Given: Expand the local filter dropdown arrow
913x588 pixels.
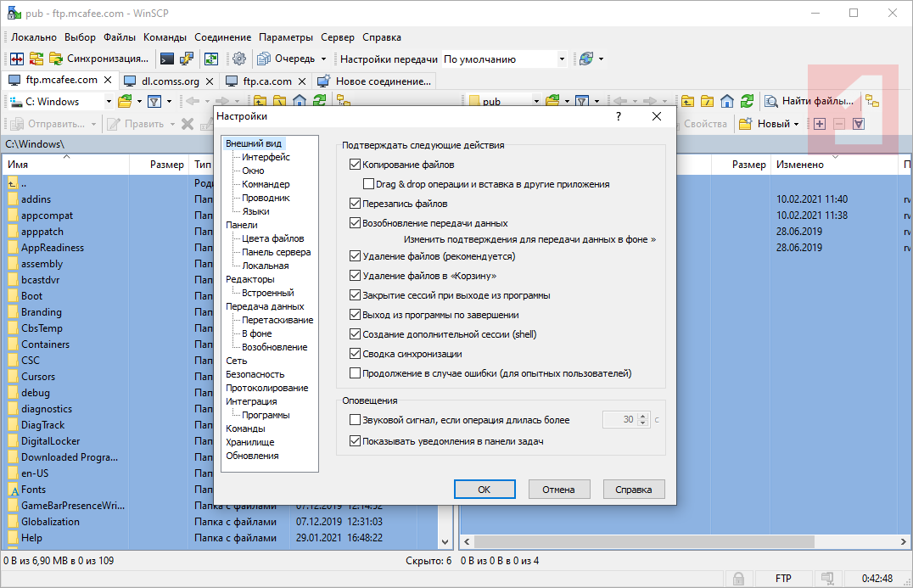Looking at the screenshot, I should click(x=170, y=101).
